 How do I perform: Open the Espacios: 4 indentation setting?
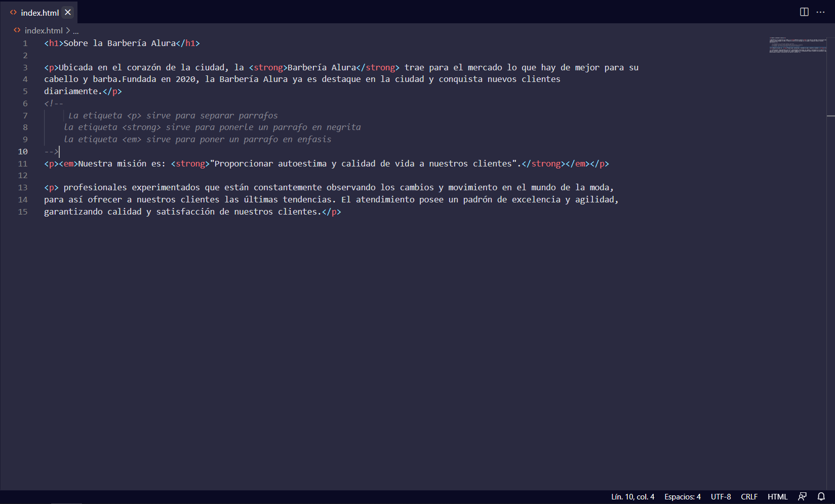(683, 497)
